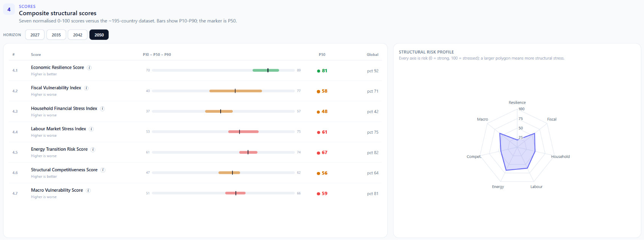This screenshot has height=240, width=644.
Task: Click the Resilience radar axis label
Action: (517, 103)
